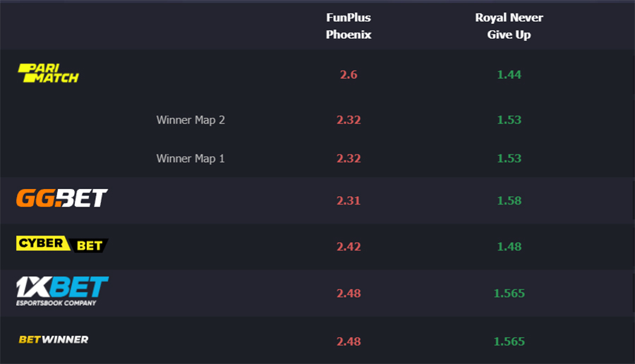Open the GGBET bookmaker logo
Image resolution: width=635 pixels, height=364 pixels.
pyautogui.click(x=62, y=198)
